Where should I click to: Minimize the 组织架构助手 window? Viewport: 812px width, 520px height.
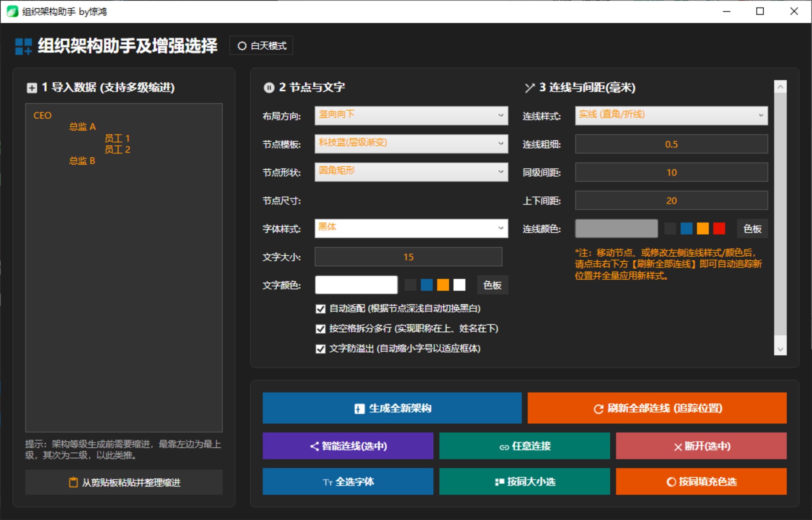[x=726, y=11]
